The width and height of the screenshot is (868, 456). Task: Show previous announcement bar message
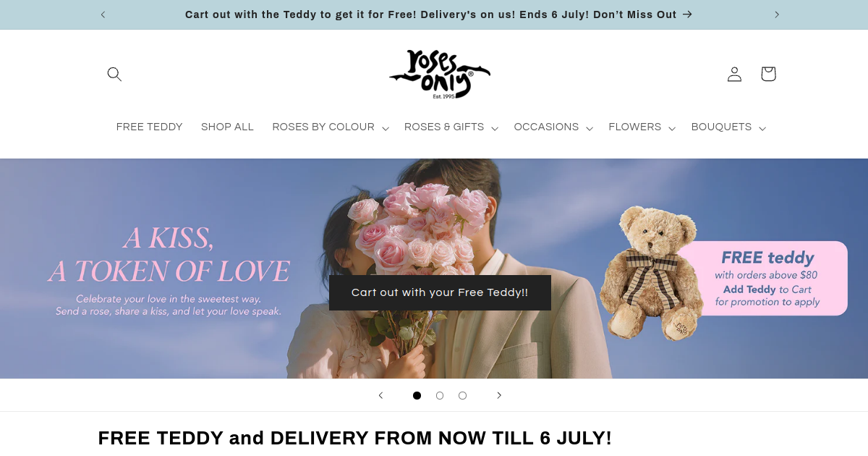tap(103, 14)
